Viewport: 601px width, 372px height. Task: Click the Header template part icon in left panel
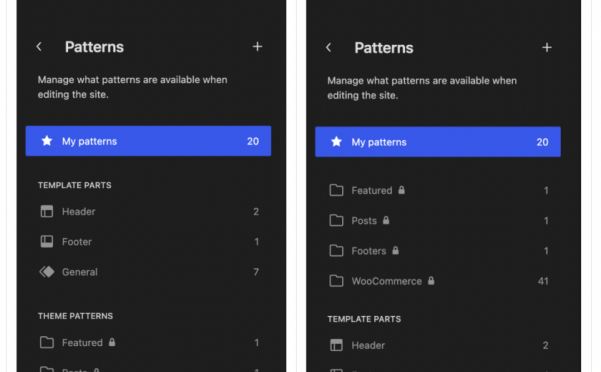pyautogui.click(x=47, y=211)
